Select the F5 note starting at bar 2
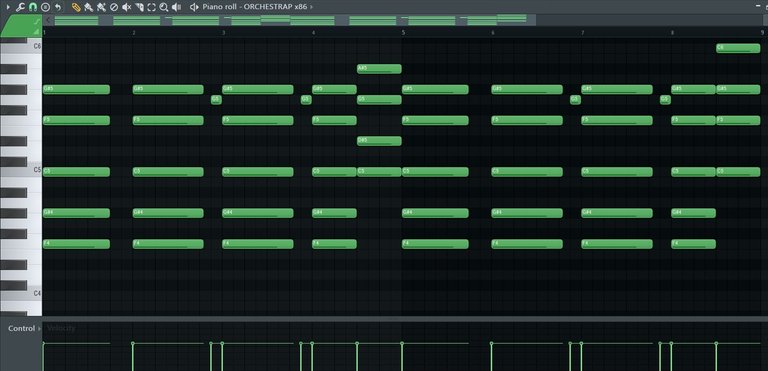768x371 pixels. tap(168, 120)
